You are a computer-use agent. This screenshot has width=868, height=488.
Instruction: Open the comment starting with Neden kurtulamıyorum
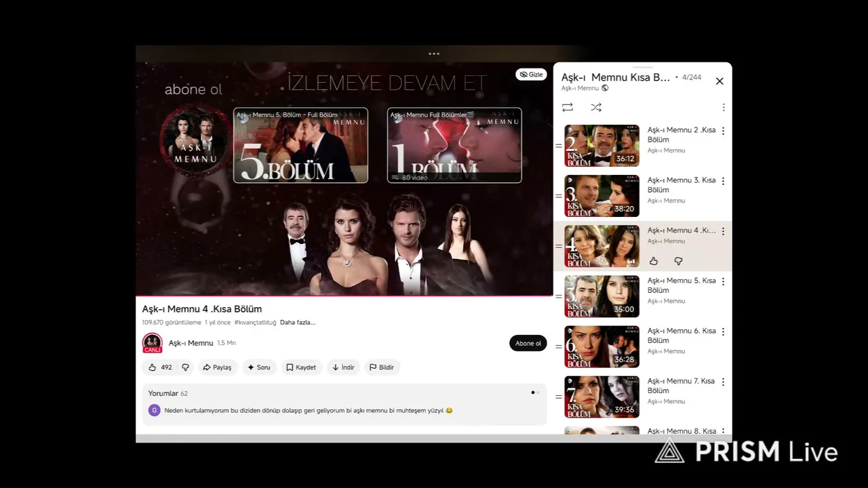click(309, 410)
